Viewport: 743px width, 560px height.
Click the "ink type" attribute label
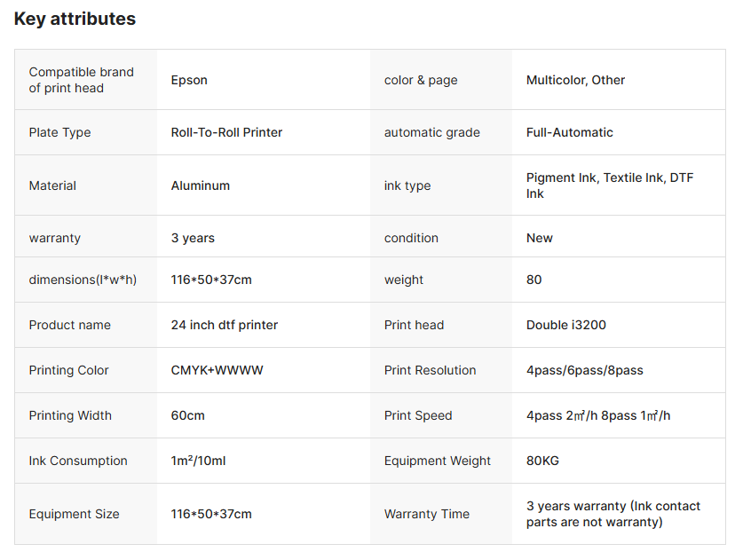pos(407,185)
